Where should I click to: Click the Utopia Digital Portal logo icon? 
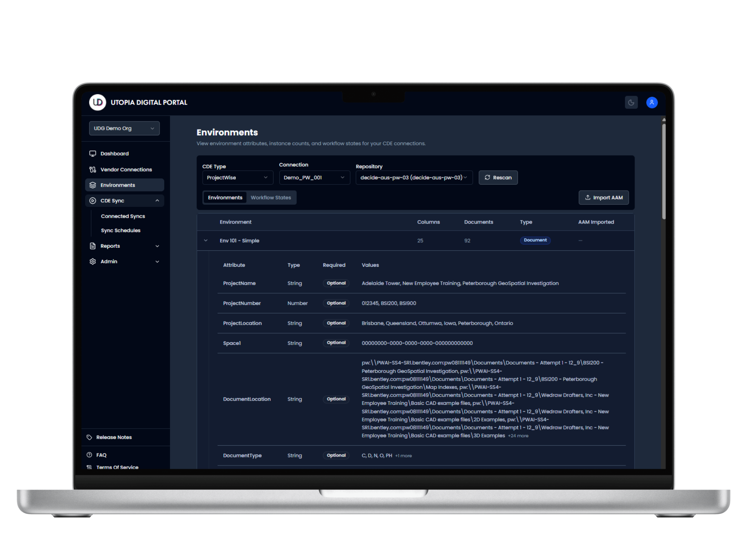97,102
